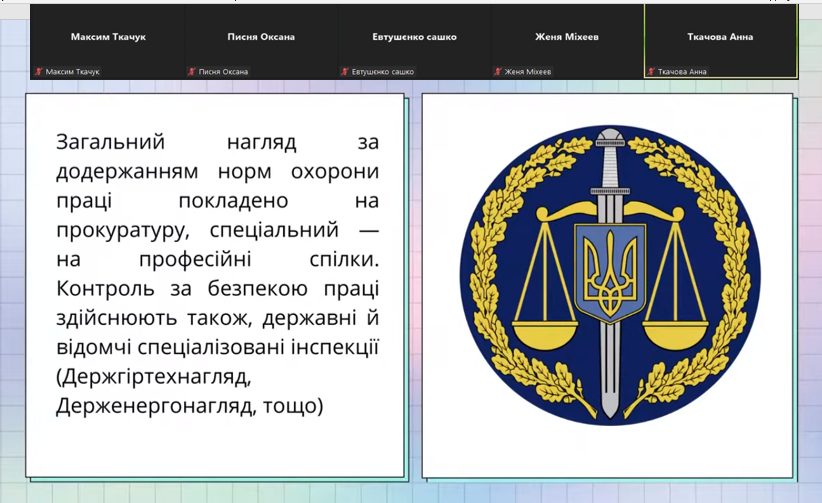Click slide text starting with Загальний нагляд
The image size is (822, 503).
pos(217,273)
